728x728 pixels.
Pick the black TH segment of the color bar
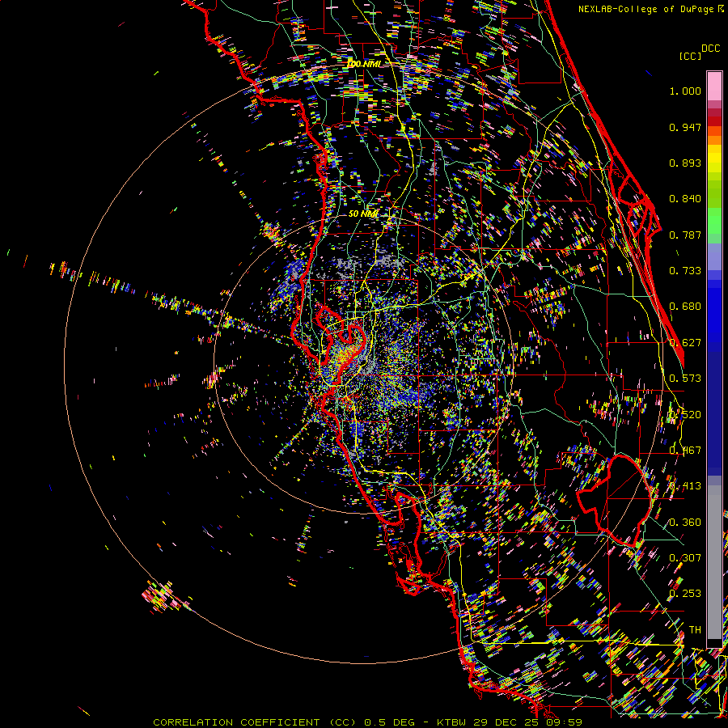pos(714,644)
